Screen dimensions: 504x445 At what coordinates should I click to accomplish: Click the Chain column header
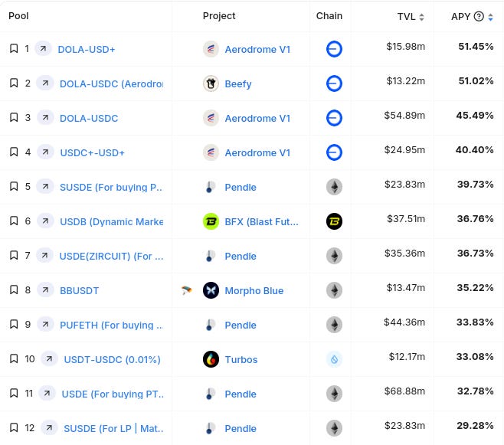pyautogui.click(x=329, y=16)
